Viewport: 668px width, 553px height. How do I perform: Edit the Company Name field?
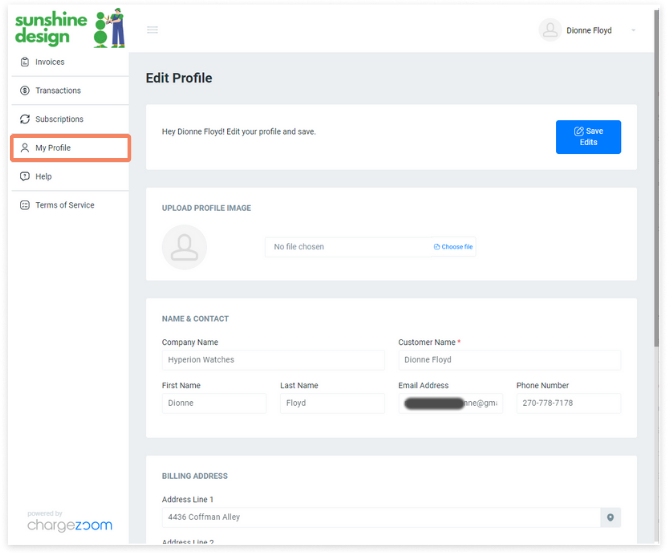click(x=273, y=360)
